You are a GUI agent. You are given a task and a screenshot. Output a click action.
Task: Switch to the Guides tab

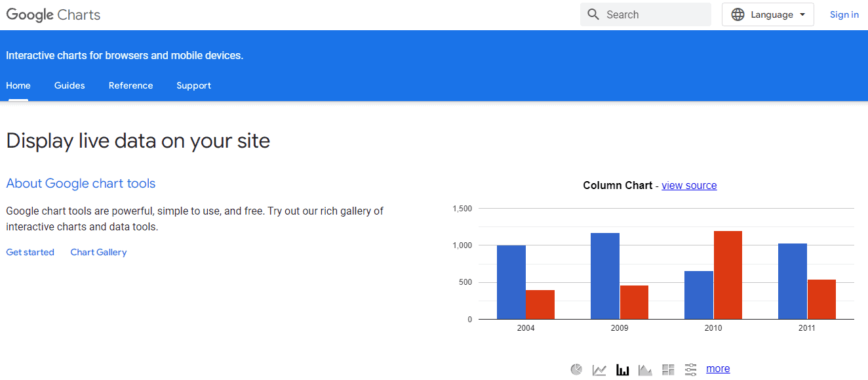click(x=69, y=85)
